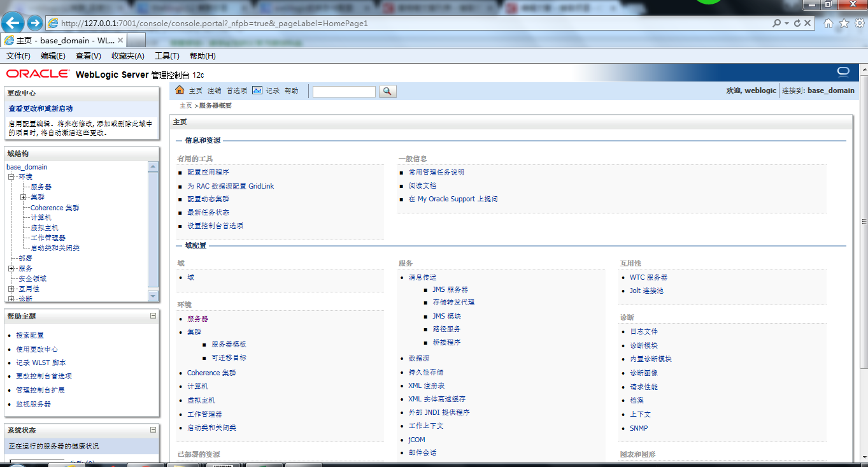Click the 主页 breadcrumb link
The height and width of the screenshot is (467, 868).
[186, 106]
